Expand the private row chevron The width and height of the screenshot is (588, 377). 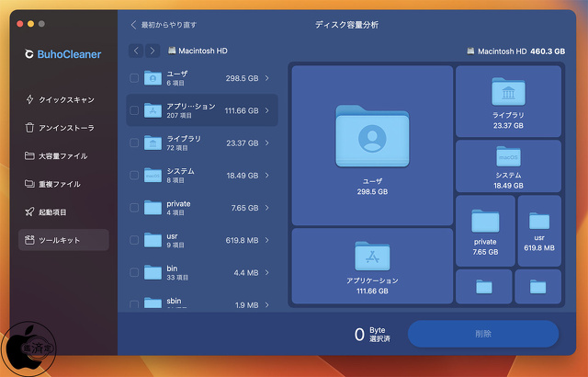[x=267, y=208]
